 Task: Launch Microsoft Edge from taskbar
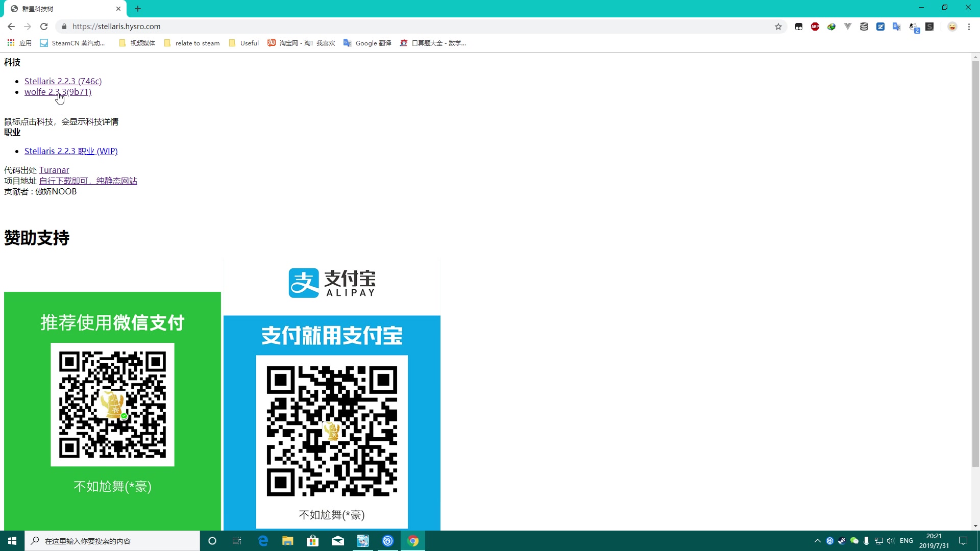(x=263, y=541)
